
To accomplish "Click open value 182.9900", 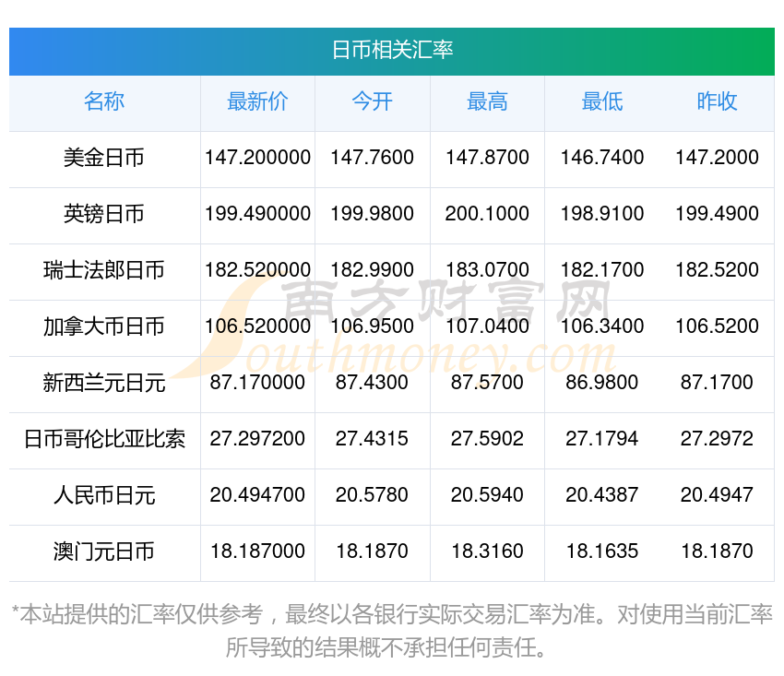I will (372, 270).
